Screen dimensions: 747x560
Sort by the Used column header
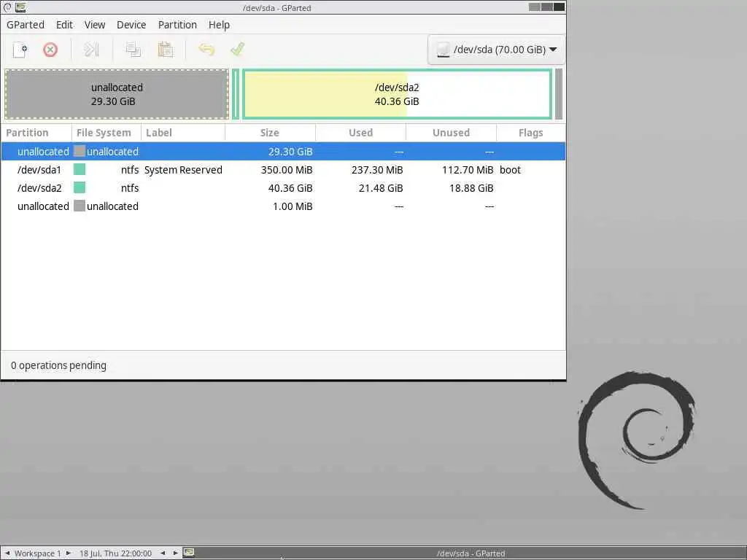pyautogui.click(x=360, y=133)
